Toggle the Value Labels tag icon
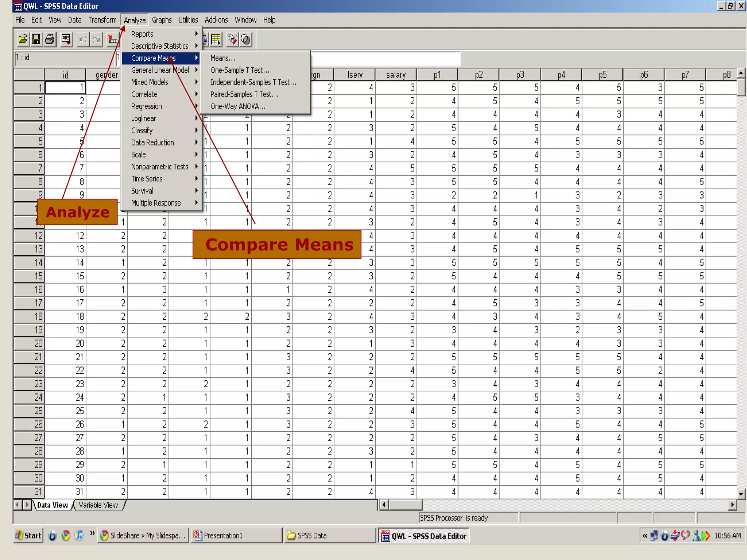747x560 pixels. (x=232, y=39)
